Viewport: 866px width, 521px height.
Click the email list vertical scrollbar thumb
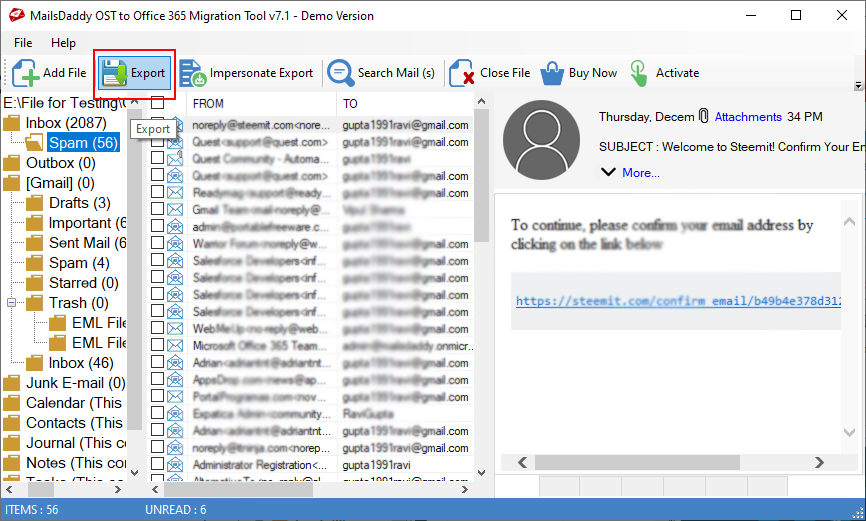481,175
